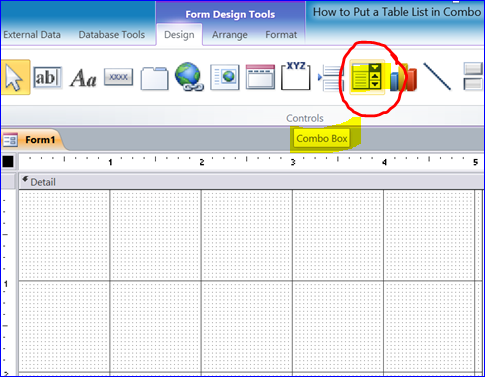
Task: Choose the Insert Page Break control
Action: (330, 78)
